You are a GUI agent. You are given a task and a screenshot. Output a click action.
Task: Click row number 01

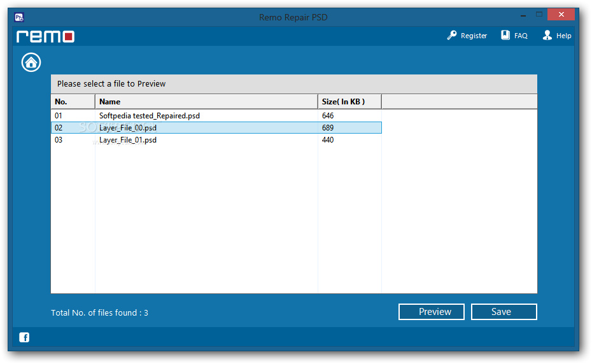pyautogui.click(x=59, y=116)
